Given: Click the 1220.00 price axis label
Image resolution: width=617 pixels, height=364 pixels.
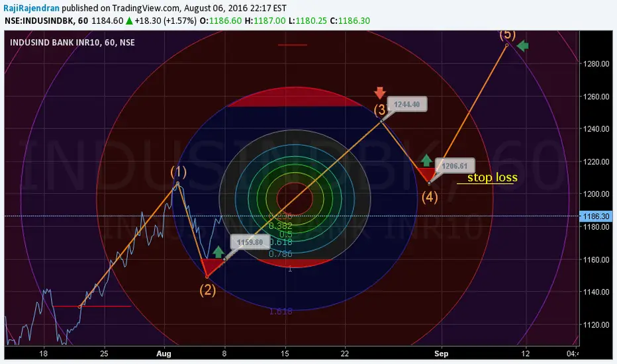Looking at the screenshot, I should tap(596, 161).
